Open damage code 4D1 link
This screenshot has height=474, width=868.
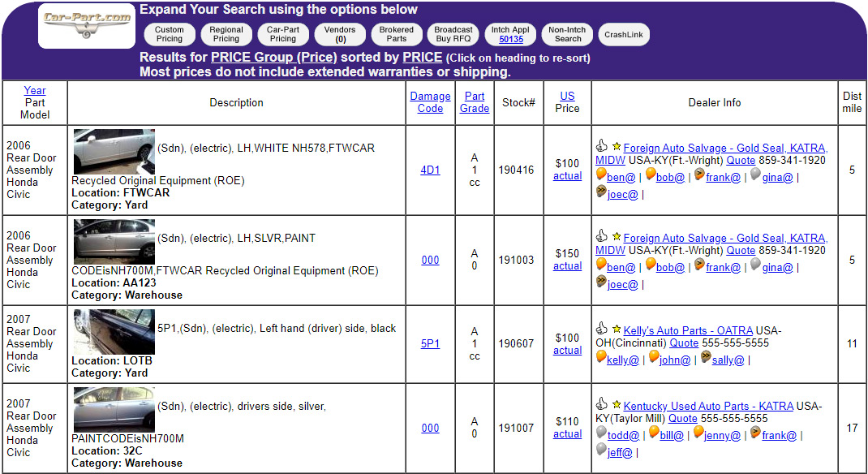tap(430, 170)
